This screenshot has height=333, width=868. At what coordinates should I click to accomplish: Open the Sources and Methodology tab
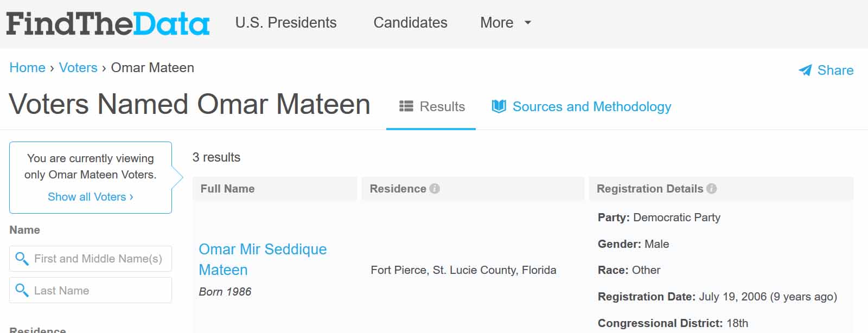tap(591, 106)
